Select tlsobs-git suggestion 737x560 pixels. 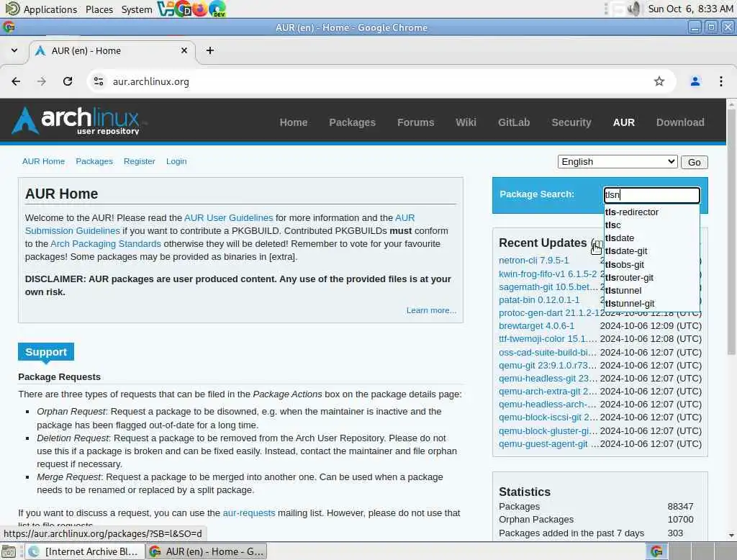point(651,265)
